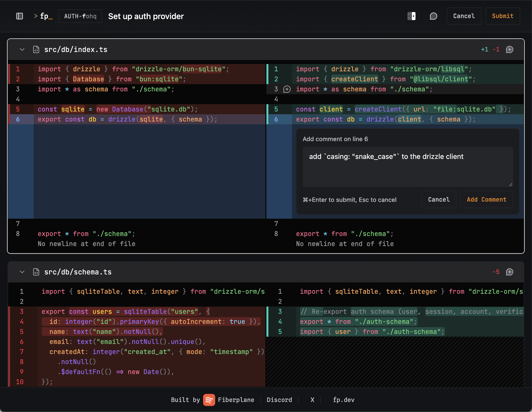The height and width of the screenshot is (412, 532).
Task: Submit the review with the Submit button
Action: 502,16
